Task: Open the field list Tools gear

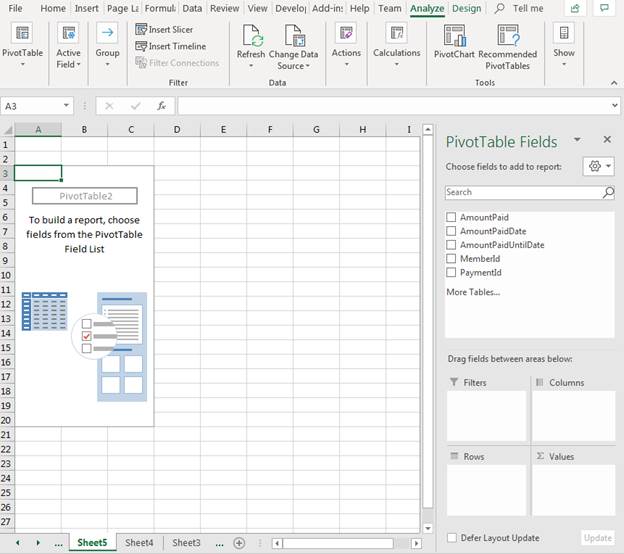Action: [x=595, y=166]
